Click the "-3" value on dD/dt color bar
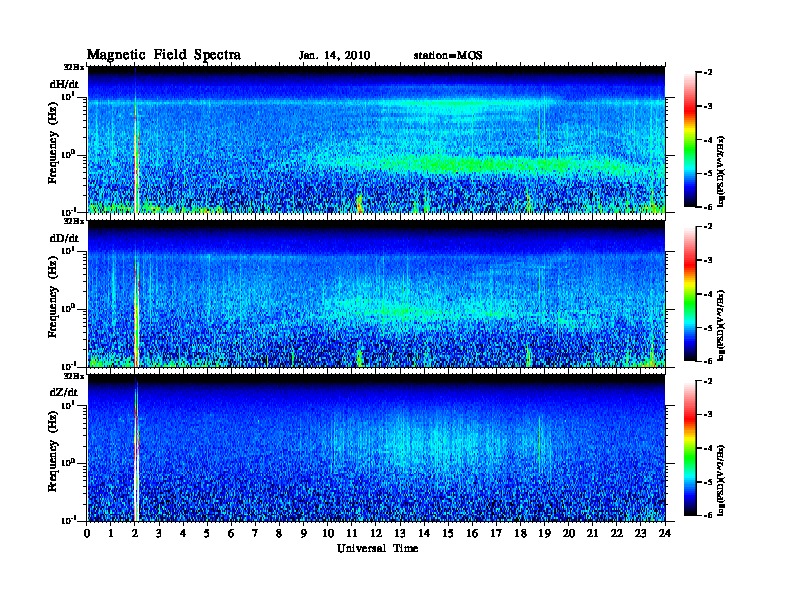 [x=709, y=260]
